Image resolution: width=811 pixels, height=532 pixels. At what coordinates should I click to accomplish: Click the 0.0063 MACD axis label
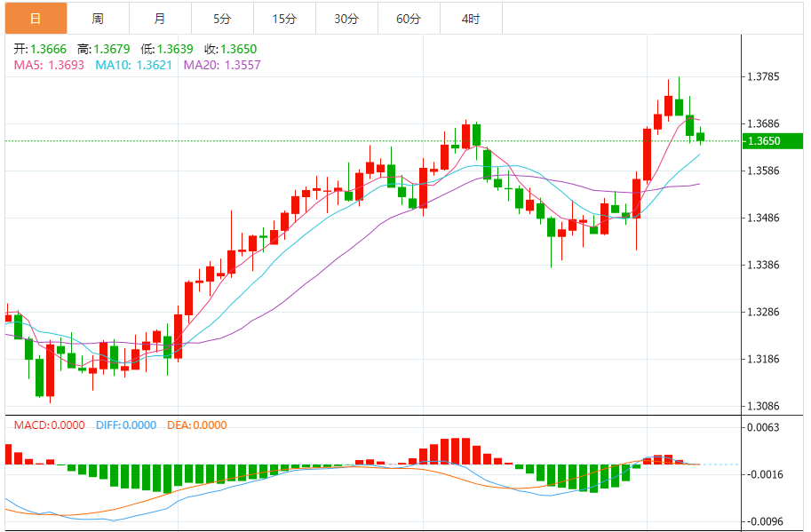763,427
